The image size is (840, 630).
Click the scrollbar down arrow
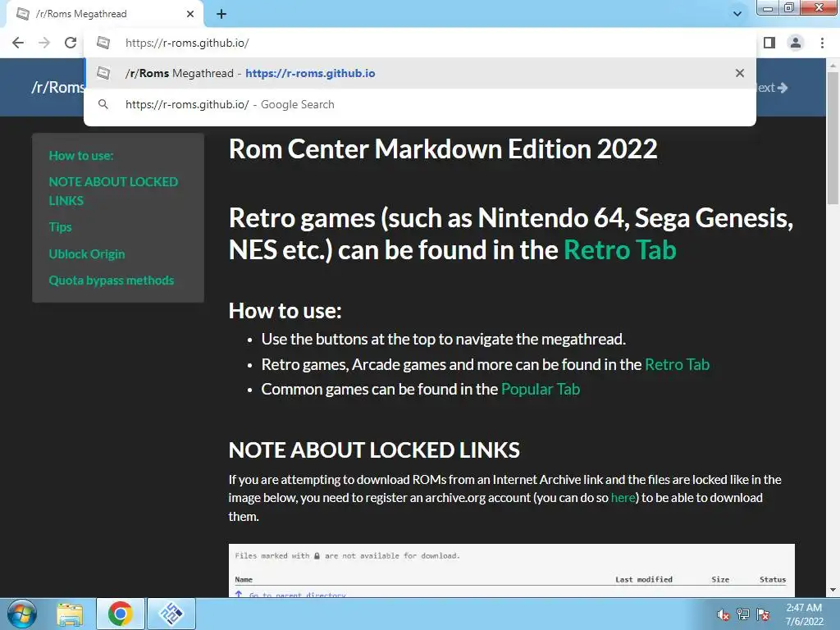pyautogui.click(x=833, y=591)
